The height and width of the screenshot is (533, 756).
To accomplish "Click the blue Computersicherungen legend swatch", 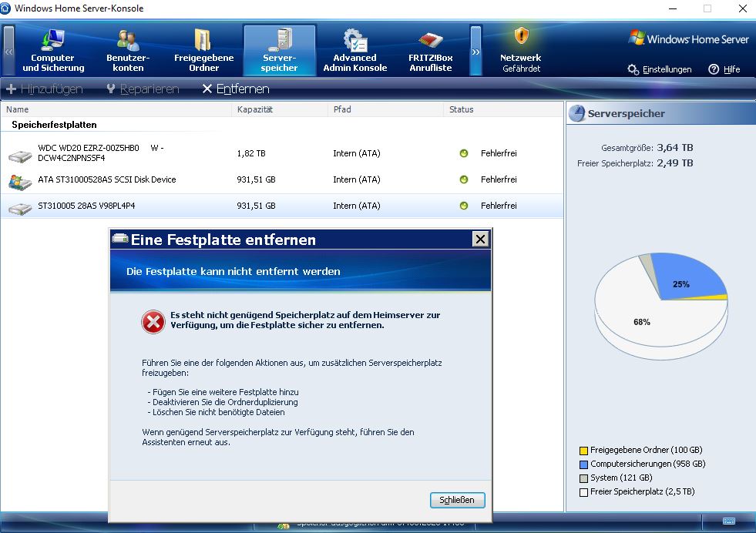I will [584, 464].
